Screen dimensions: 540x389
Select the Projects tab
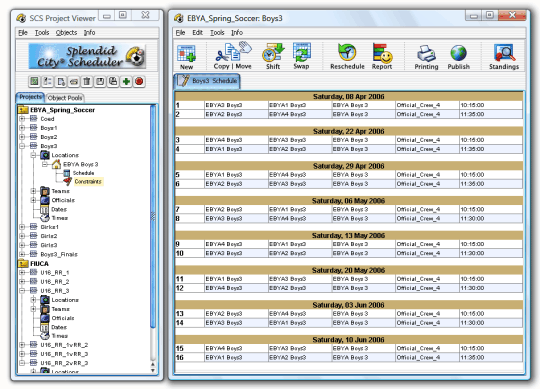pos(30,97)
